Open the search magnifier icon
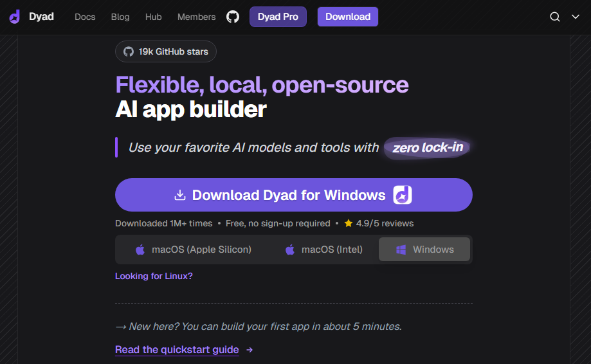Image resolution: width=591 pixels, height=364 pixels. coord(554,17)
